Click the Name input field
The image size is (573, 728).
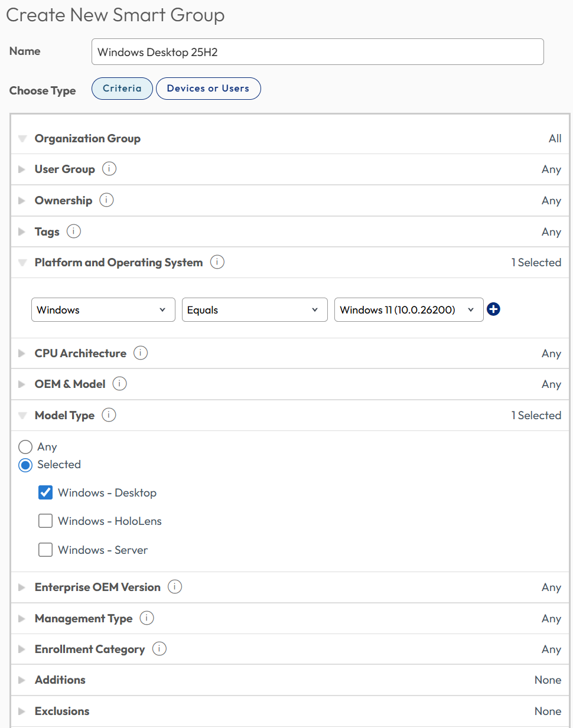[x=317, y=52]
